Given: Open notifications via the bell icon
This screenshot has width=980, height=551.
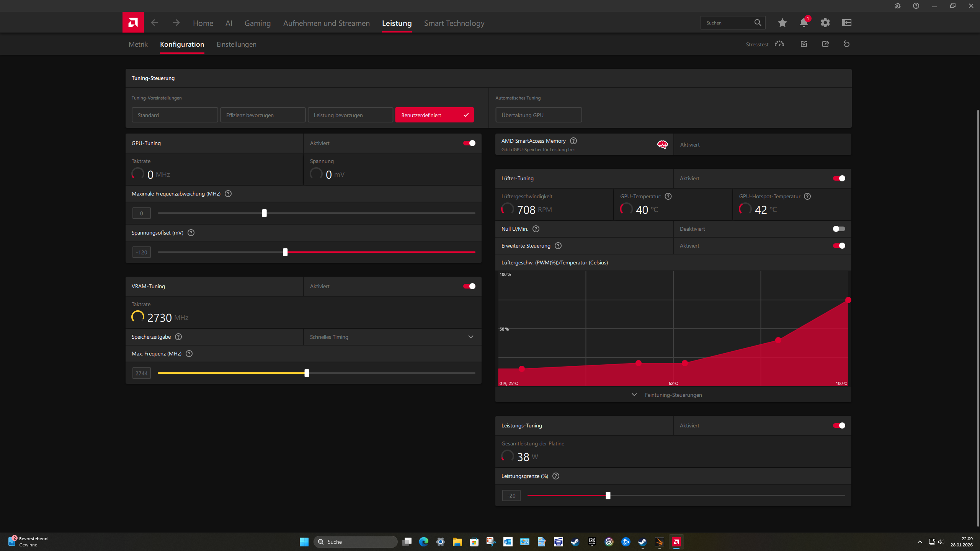Looking at the screenshot, I should (x=804, y=23).
